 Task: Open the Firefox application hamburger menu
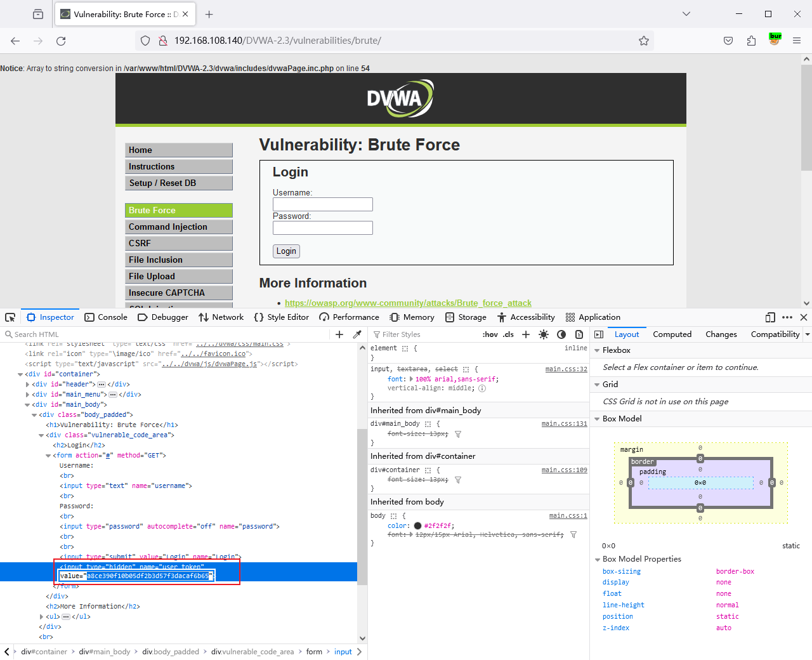click(797, 41)
